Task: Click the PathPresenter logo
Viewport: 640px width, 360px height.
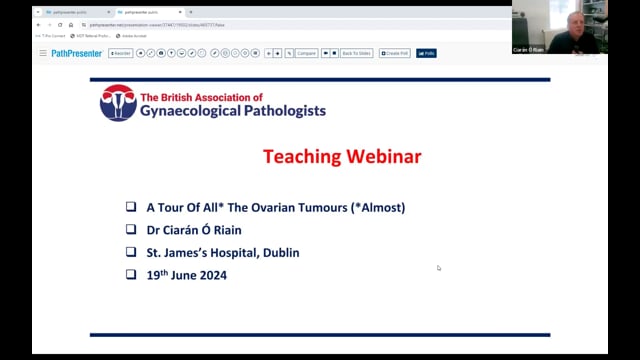Action: pyautogui.click(x=76, y=53)
